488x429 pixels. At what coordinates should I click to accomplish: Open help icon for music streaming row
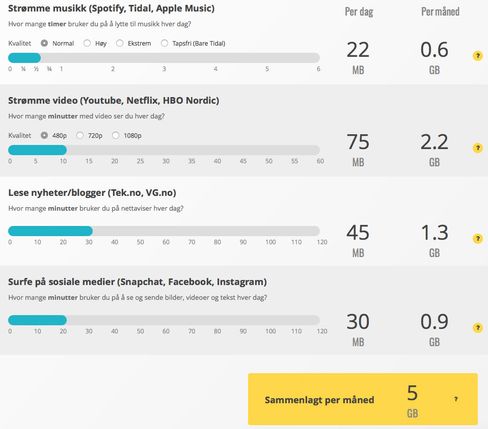tap(478, 56)
